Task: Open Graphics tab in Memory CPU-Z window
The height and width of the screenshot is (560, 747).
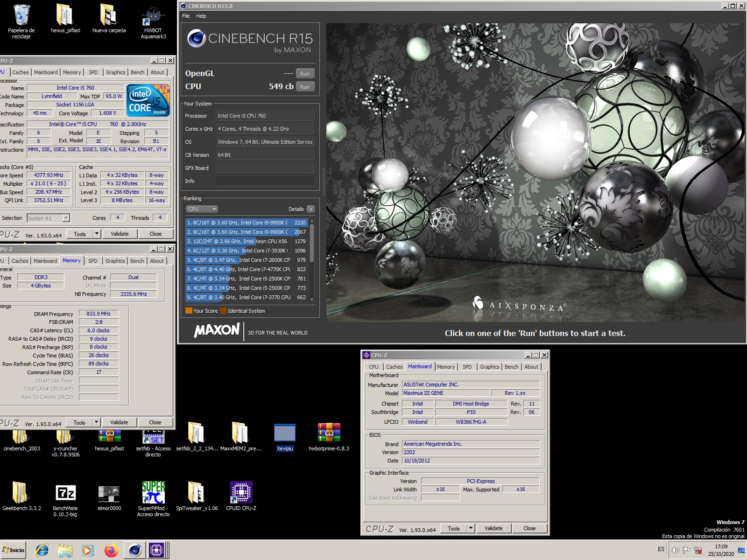Action: point(115,261)
